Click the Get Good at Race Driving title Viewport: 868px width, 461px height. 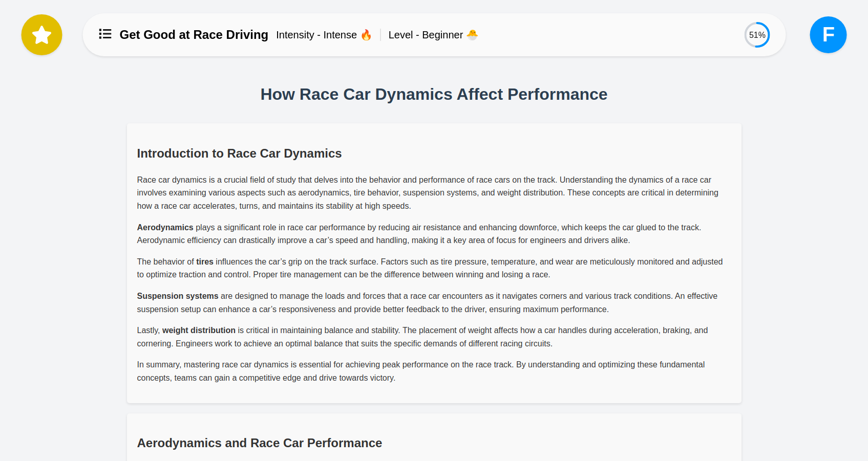(194, 35)
